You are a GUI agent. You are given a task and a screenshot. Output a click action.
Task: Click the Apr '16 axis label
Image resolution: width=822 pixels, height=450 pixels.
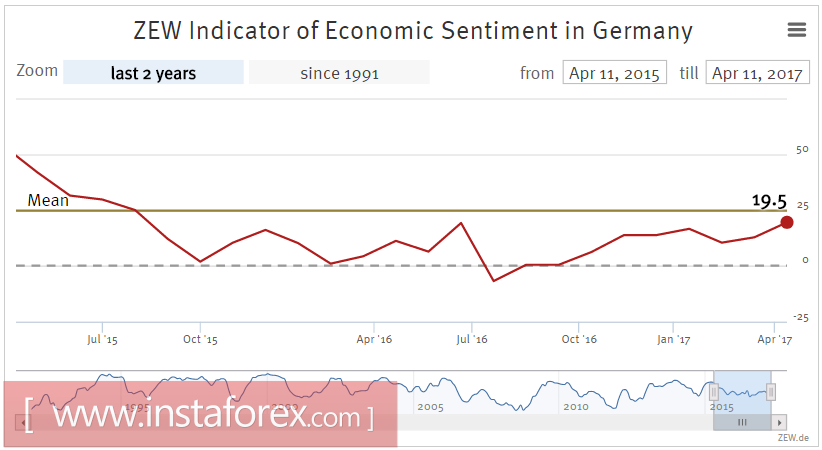[373, 340]
